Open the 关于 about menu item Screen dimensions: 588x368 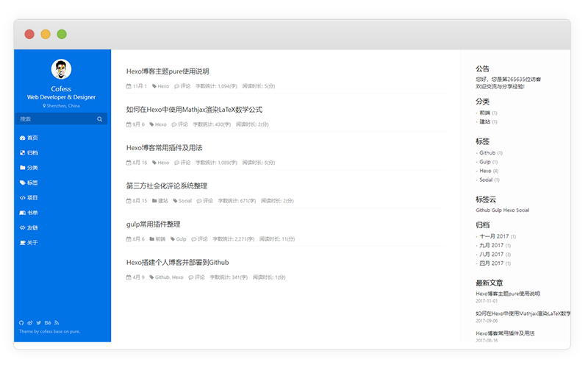pyautogui.click(x=29, y=243)
